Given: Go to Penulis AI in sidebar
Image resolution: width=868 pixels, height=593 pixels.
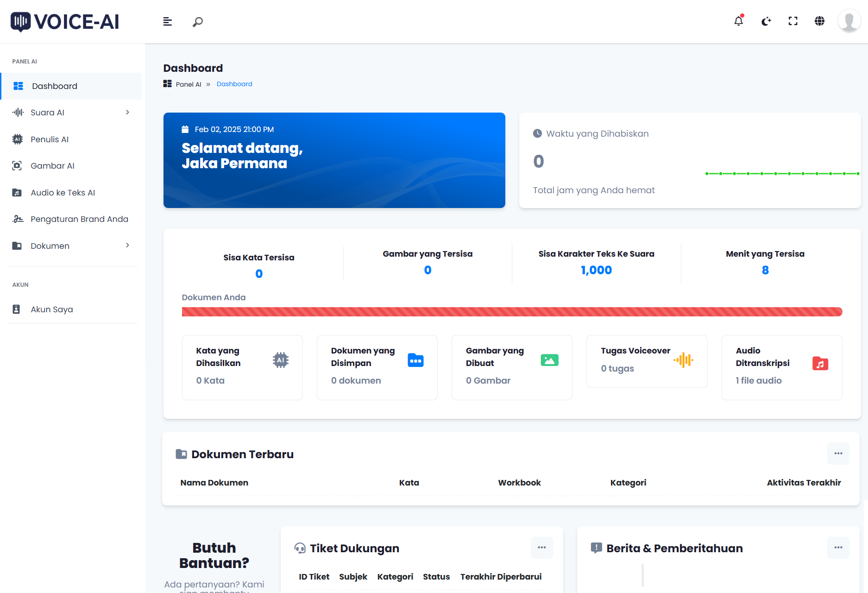Looking at the screenshot, I should 50,139.
